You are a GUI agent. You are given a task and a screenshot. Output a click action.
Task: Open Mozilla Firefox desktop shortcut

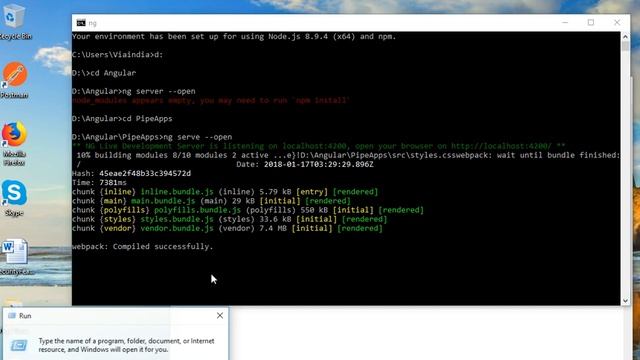pyautogui.click(x=15, y=144)
